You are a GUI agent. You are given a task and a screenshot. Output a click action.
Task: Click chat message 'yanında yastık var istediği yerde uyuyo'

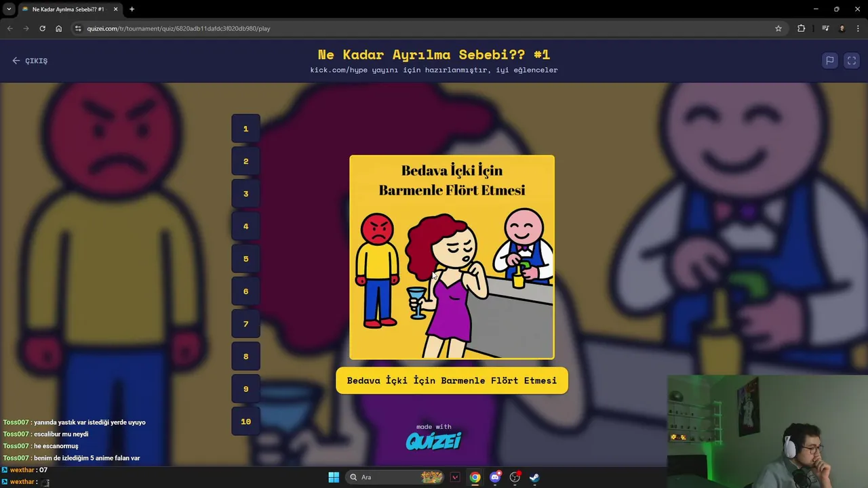click(90, 422)
